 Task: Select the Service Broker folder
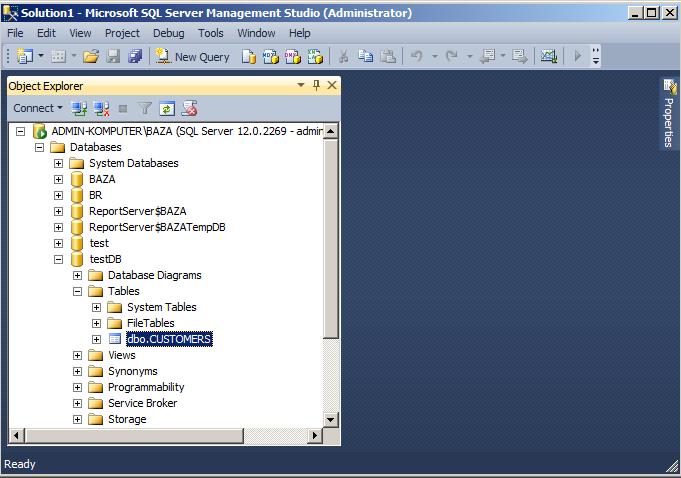[142, 403]
